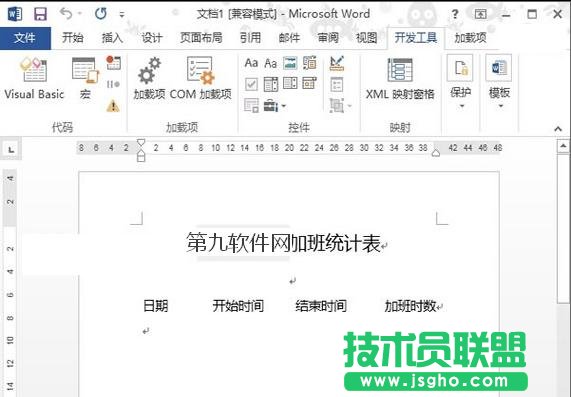Click the 开始时间 text
This screenshot has height=397, width=571.
238,306
